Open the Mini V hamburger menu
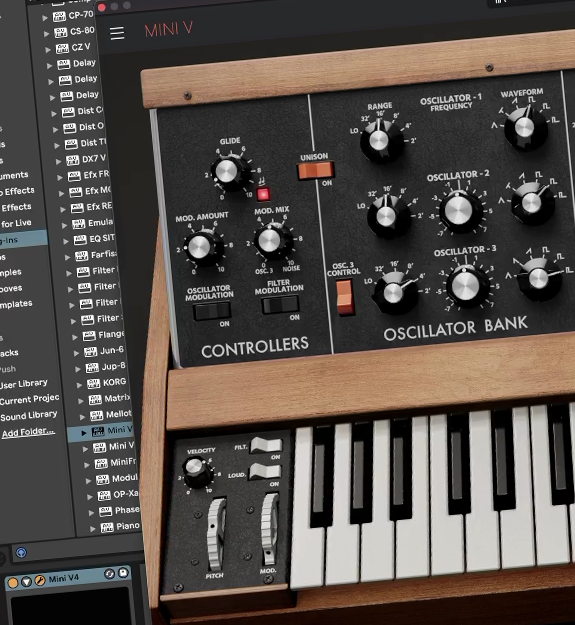 point(117,33)
